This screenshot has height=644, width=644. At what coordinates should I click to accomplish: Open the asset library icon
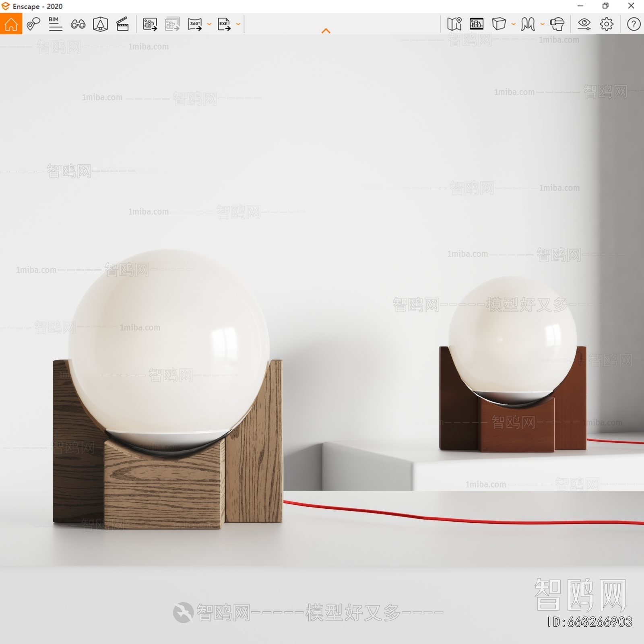pyautogui.click(x=477, y=24)
